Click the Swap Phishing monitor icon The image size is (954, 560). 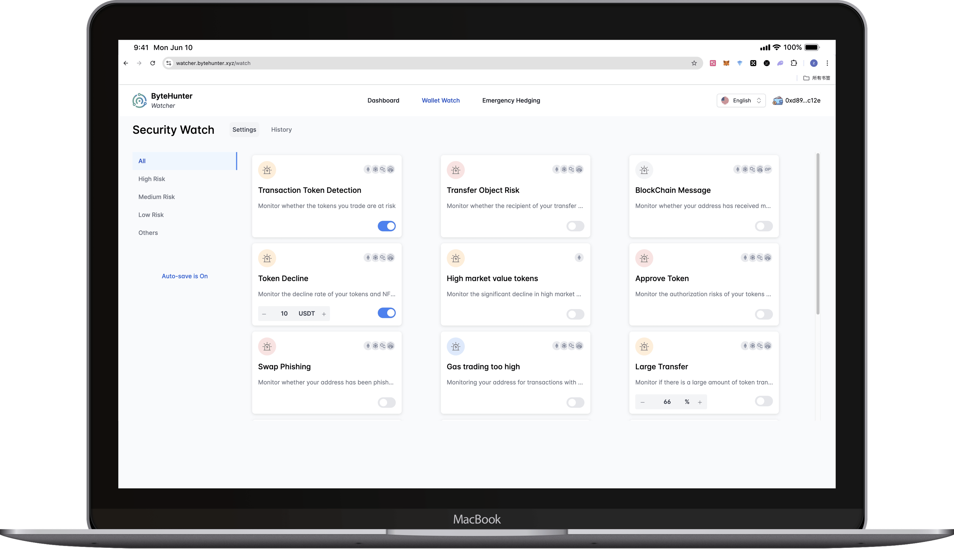point(267,345)
